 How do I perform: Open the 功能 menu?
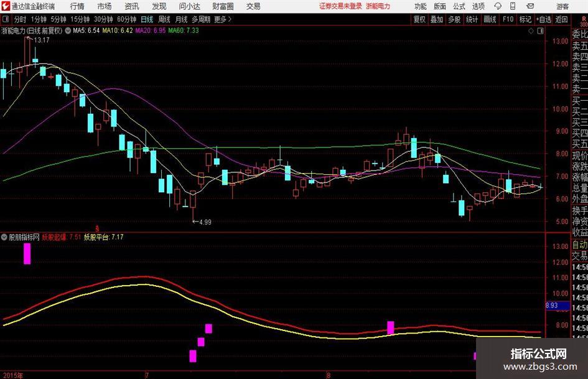click(x=421, y=6)
